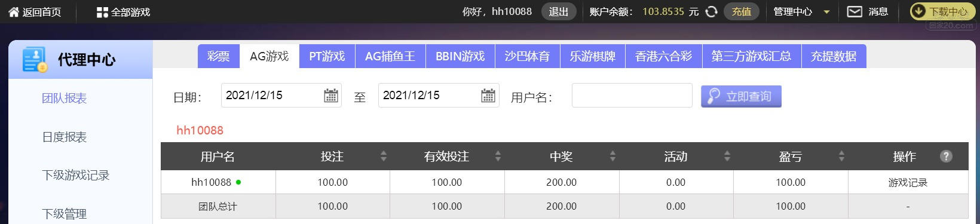The width and height of the screenshot is (980, 224).
Task: Click the 用户名 column header
Action: click(218, 157)
